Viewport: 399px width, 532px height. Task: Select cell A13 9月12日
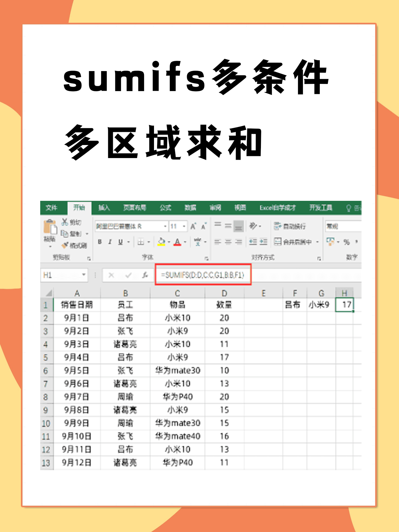pyautogui.click(x=77, y=462)
